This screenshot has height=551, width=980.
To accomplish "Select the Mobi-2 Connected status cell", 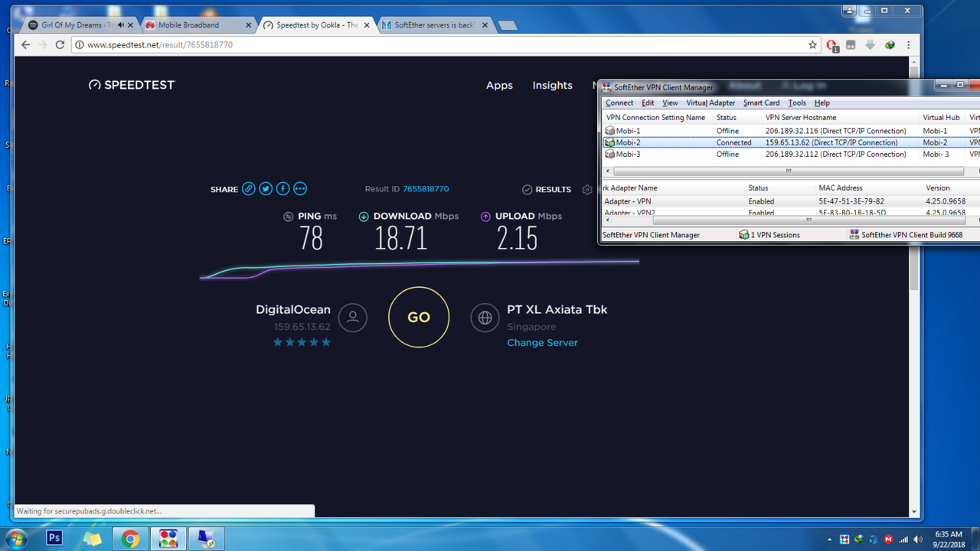I will (x=733, y=142).
